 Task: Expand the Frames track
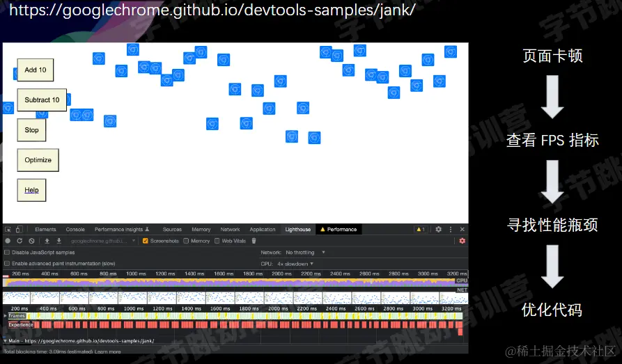[5, 316]
